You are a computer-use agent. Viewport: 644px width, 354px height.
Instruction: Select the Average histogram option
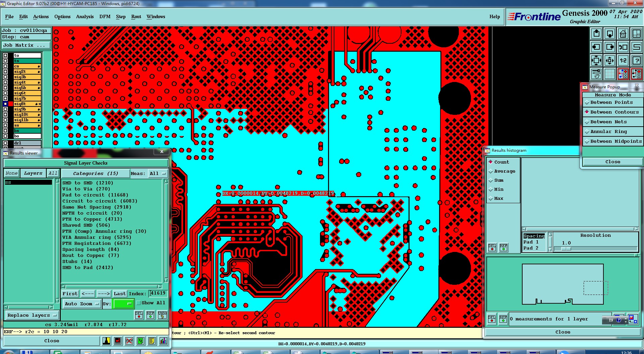coord(501,171)
